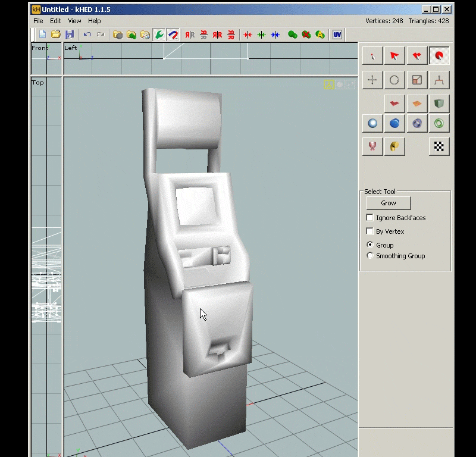The width and height of the screenshot is (476, 457).
Task: Click the Save floppy disk icon
Action: 70,35
